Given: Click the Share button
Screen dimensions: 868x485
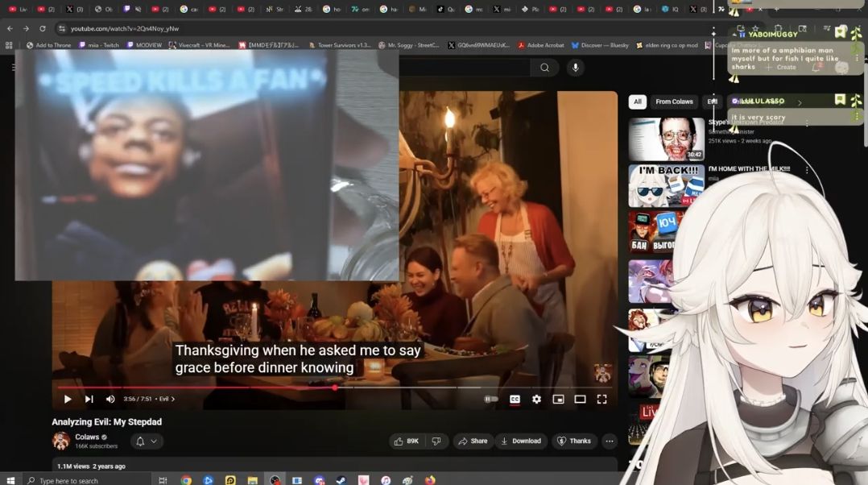Looking at the screenshot, I should pos(473,441).
